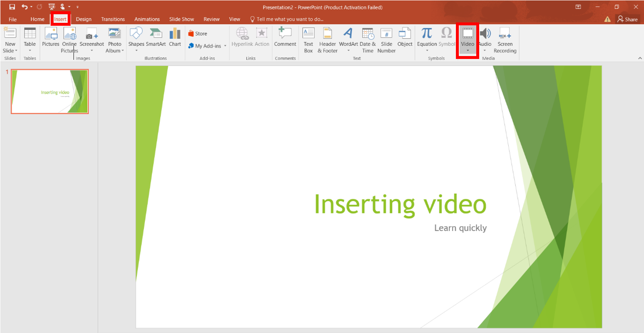Open Customize Quick Access Toolbar dropdown
Viewport: 644px width, 333px height.
78,7
